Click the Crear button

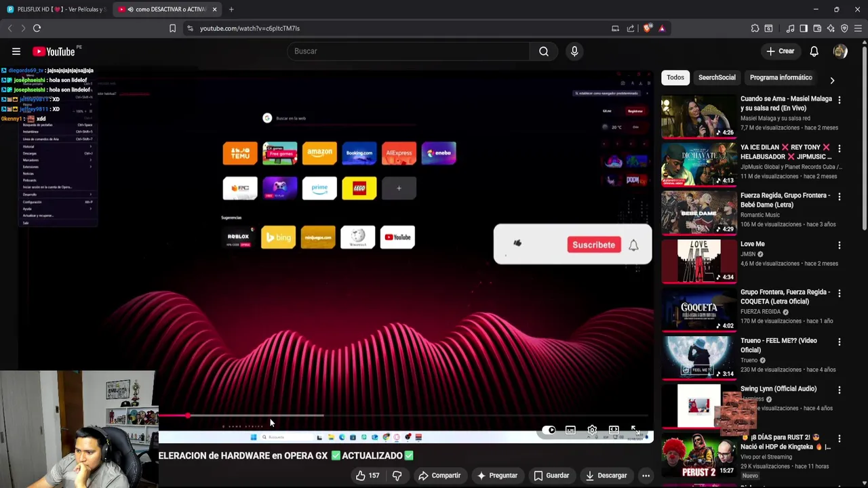pyautogui.click(x=780, y=51)
